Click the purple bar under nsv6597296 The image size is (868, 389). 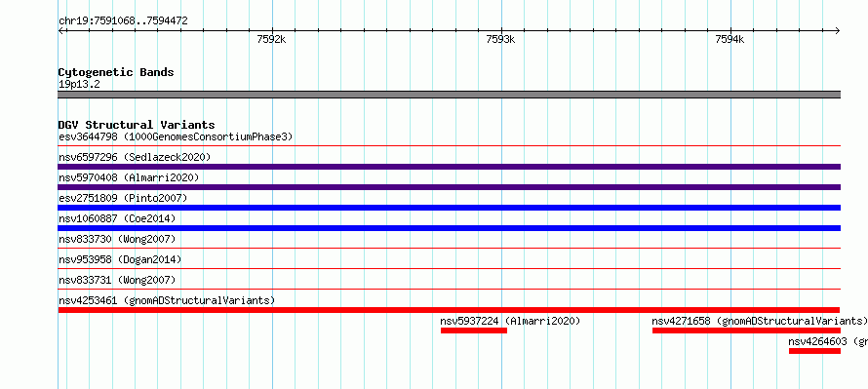coord(450,167)
